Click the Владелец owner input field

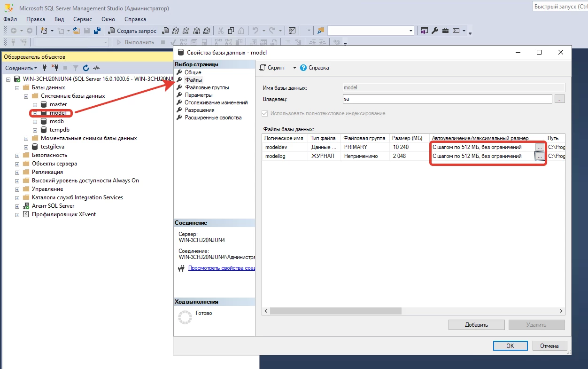point(447,99)
